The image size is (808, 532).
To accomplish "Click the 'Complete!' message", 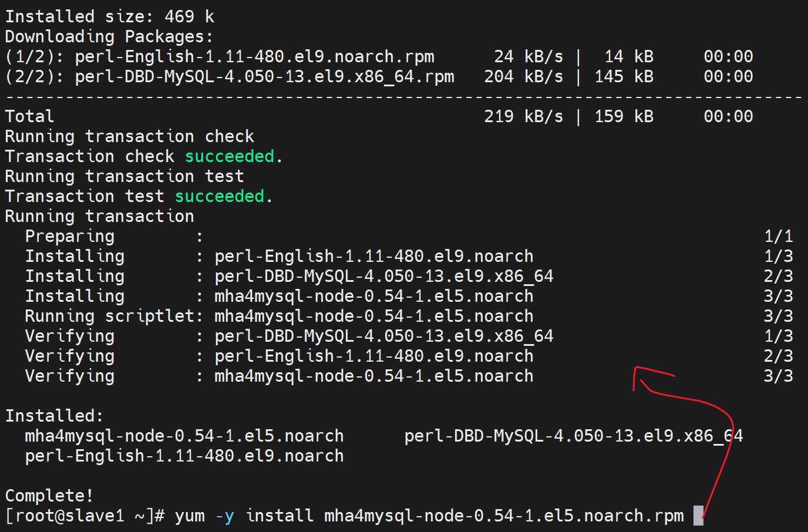I will 49,496.
